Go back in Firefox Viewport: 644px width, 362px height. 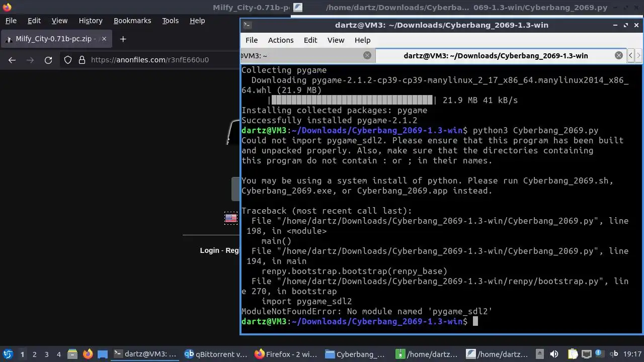point(12,60)
